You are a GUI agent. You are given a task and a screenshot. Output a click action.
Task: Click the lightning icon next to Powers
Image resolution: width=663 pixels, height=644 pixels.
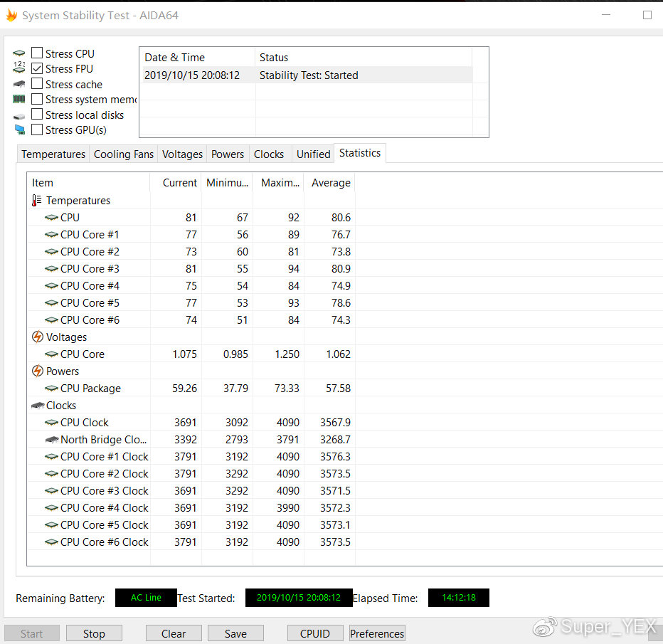[38, 371]
